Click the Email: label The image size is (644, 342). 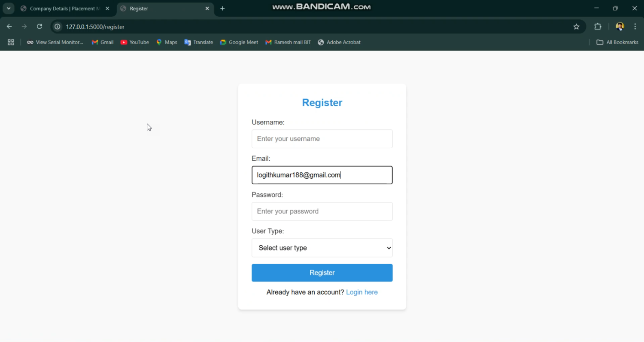[261, 159]
